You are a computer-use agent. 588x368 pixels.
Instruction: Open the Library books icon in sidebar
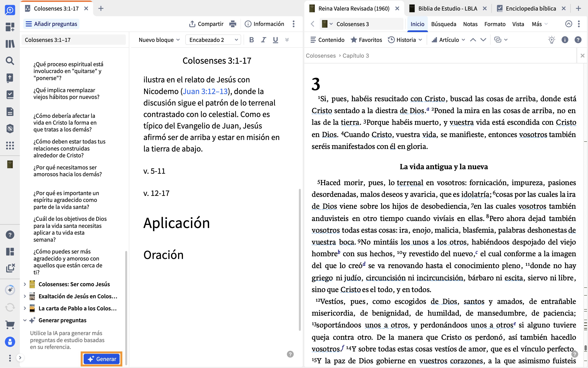(10, 44)
